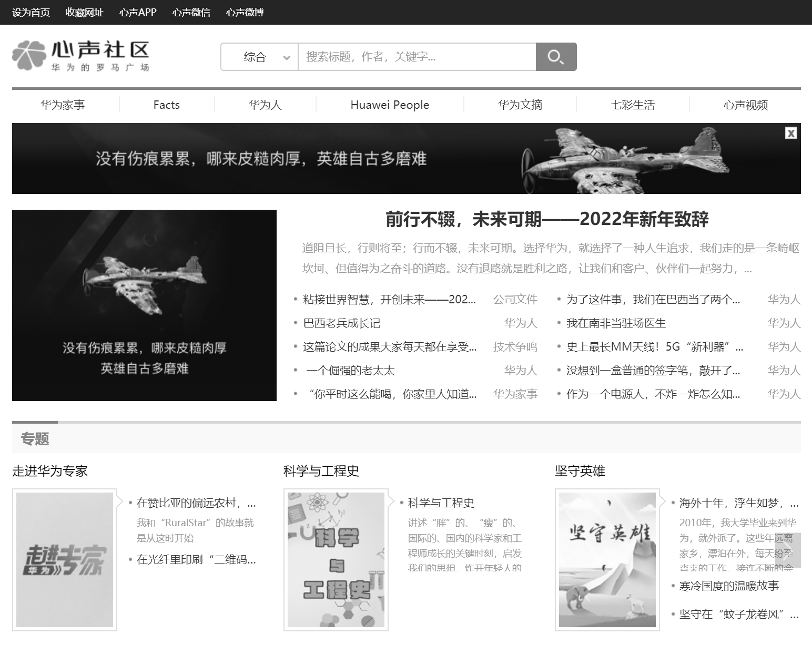Open the 科学与工程史 article beside its cover
The width and height of the screenshot is (812, 645).
[x=441, y=503]
